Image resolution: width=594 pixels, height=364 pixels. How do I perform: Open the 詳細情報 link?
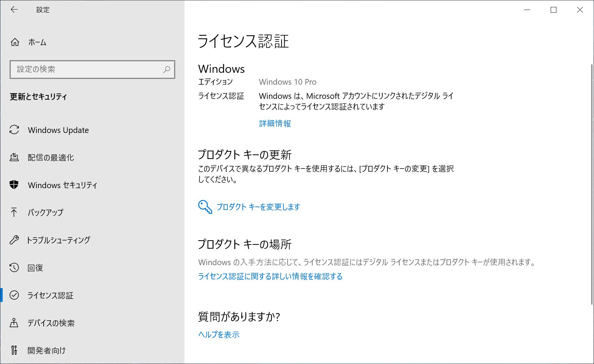click(x=275, y=123)
